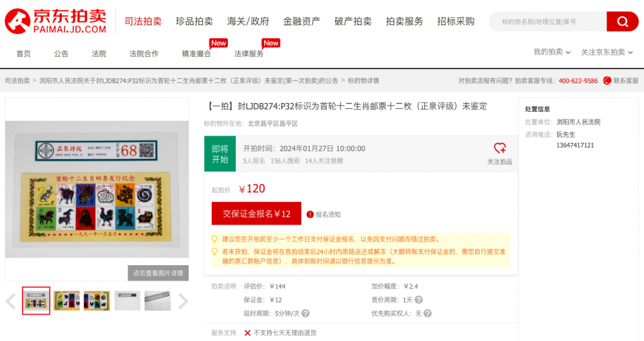644x341 pixels.
Task: Select the fourth thumbnail with white backing
Action: tap(128, 300)
